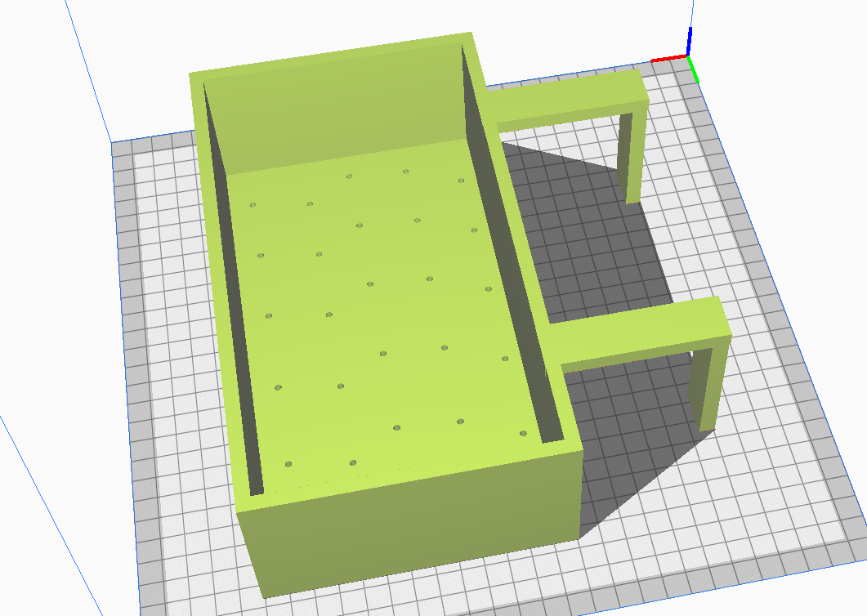867x616 pixels.
Task: Click the upper bracket's vertical leg
Action: click(631, 159)
